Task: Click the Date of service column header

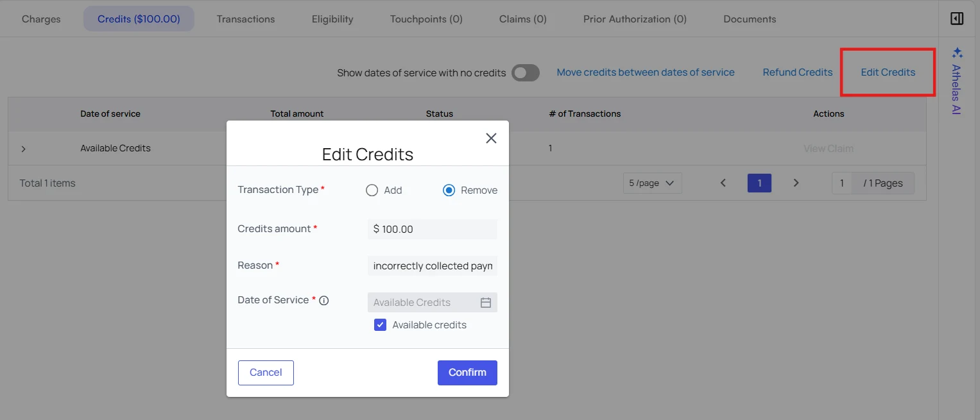Action: tap(110, 113)
